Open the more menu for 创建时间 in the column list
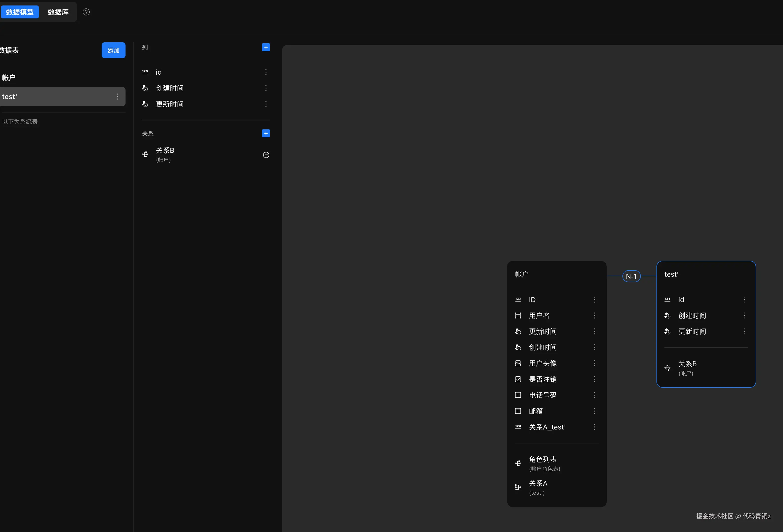Screen dimensions: 783x532 266,88
